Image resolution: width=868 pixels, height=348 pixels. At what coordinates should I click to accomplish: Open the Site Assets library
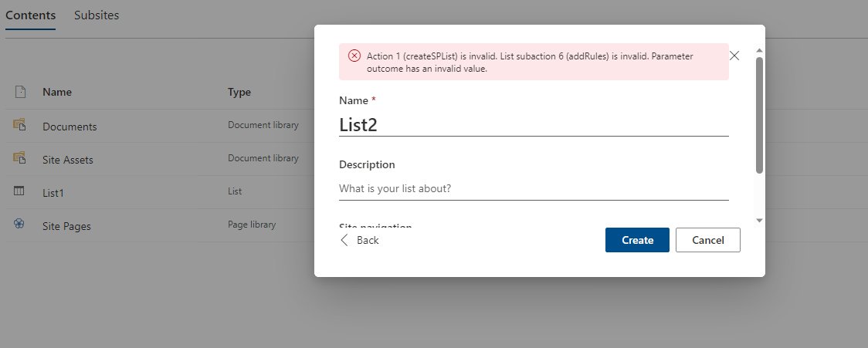pos(67,160)
